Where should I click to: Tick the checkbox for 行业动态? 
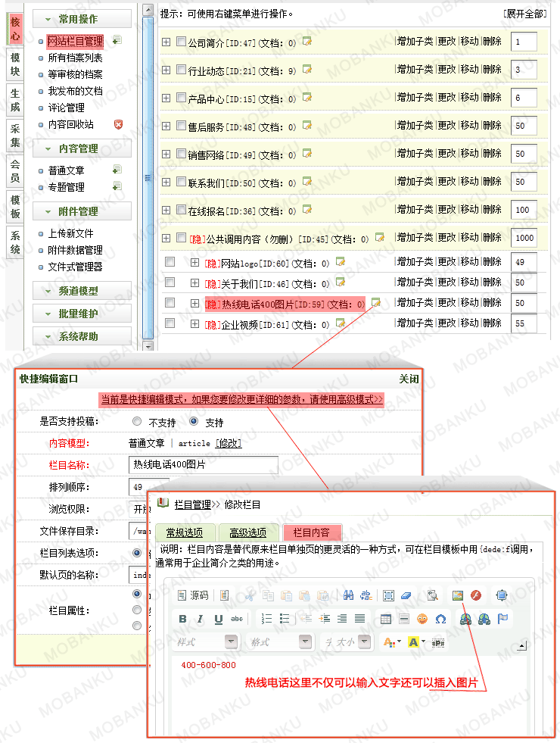pos(181,69)
